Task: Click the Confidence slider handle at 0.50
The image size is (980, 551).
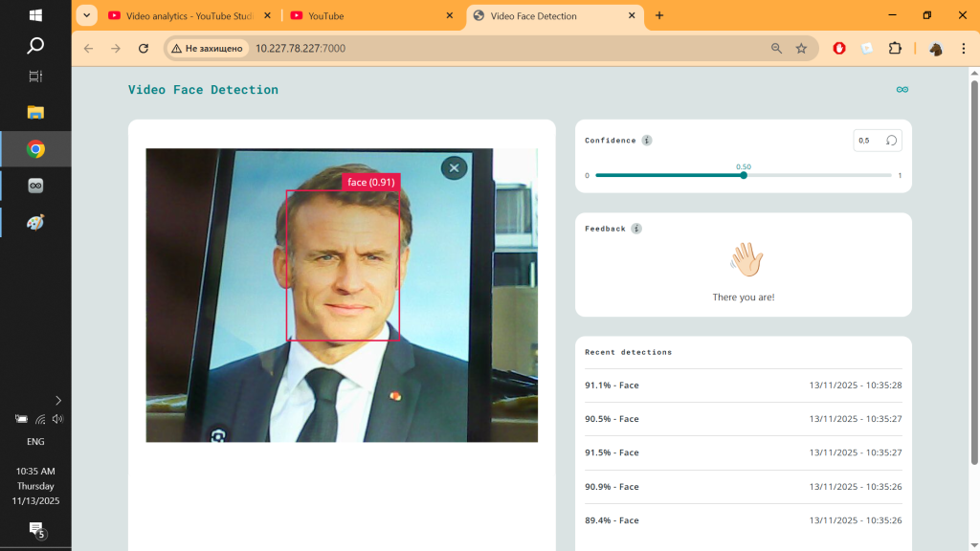Action: pos(744,175)
